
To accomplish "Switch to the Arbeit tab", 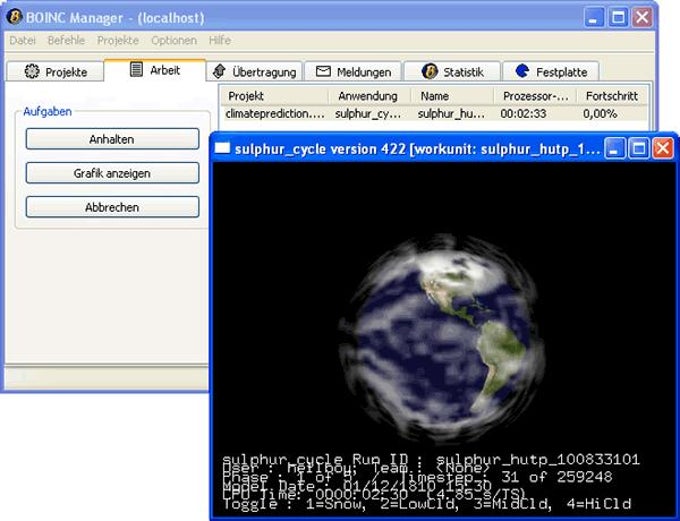I will pyautogui.click(x=155, y=70).
